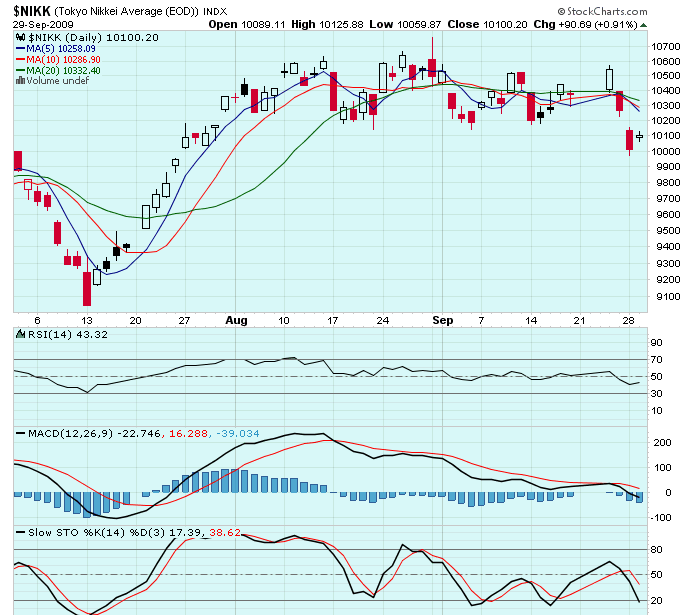Click the blue MACD histogram value -39.034
Image resolution: width=694 pixels, height=615 pixels.
tap(238, 434)
